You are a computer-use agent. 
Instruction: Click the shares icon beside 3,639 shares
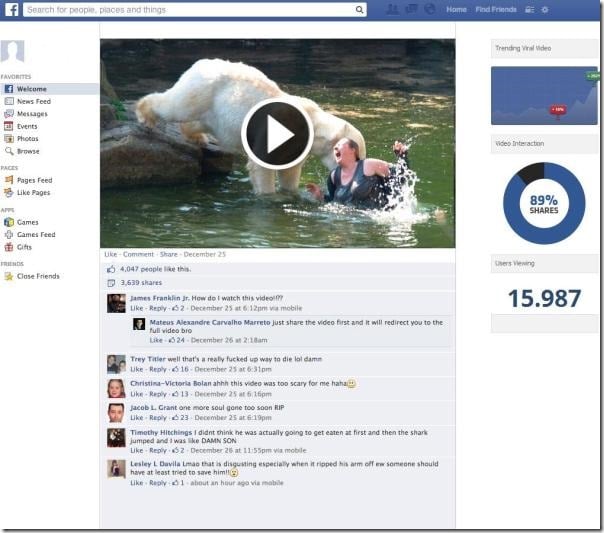coord(111,283)
